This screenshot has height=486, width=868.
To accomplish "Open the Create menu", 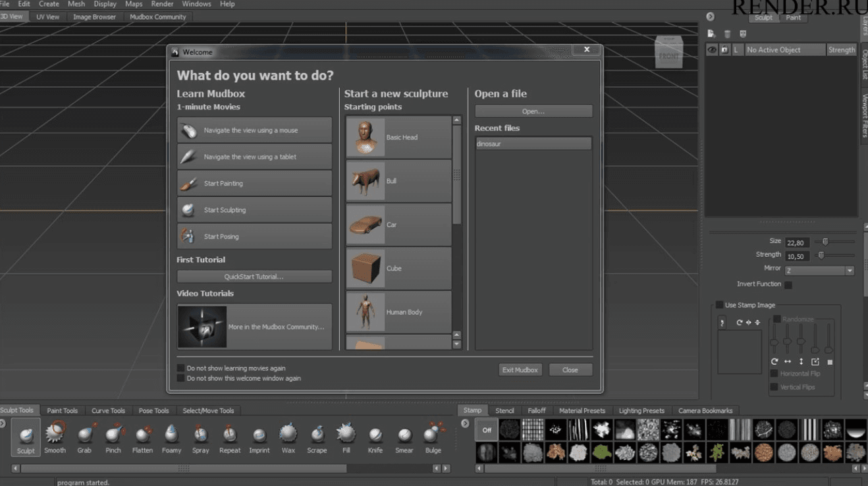I will point(49,4).
